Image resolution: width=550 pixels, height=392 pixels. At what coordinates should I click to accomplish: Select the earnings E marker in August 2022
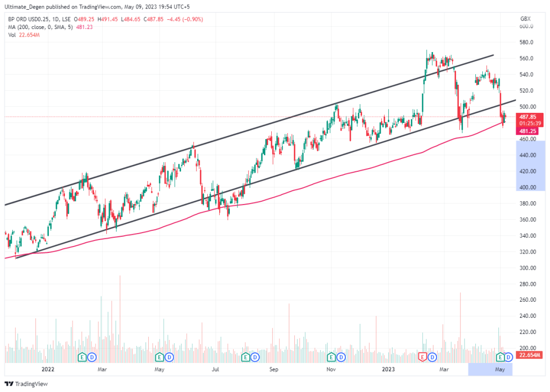click(x=245, y=357)
